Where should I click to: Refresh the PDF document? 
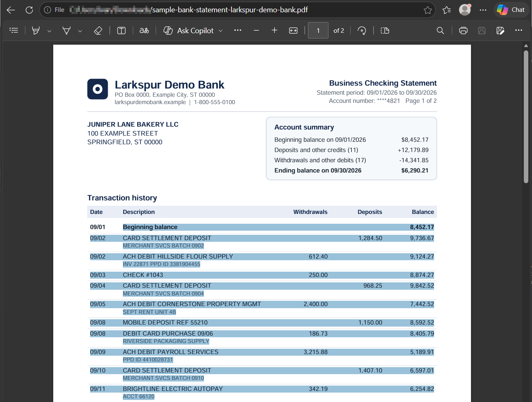coord(29,10)
